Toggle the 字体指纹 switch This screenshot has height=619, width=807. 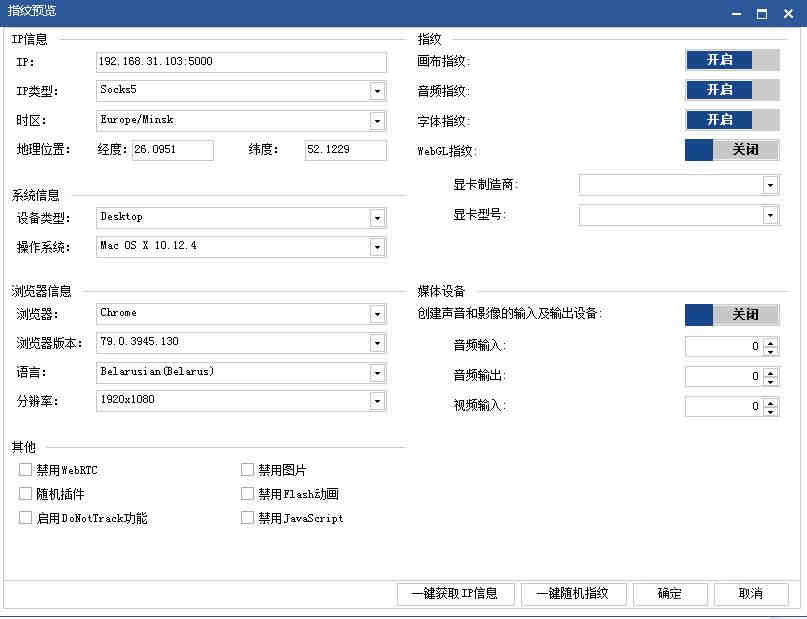[732, 120]
